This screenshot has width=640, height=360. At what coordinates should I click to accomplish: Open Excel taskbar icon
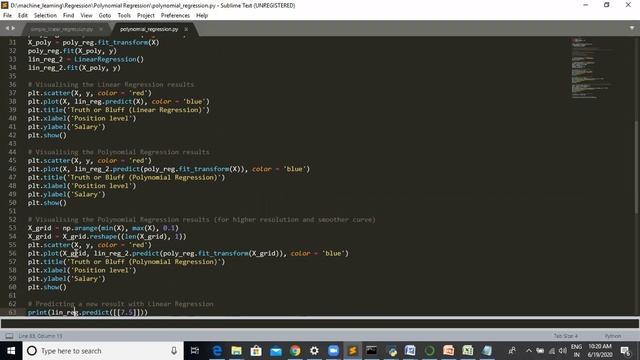point(468,351)
